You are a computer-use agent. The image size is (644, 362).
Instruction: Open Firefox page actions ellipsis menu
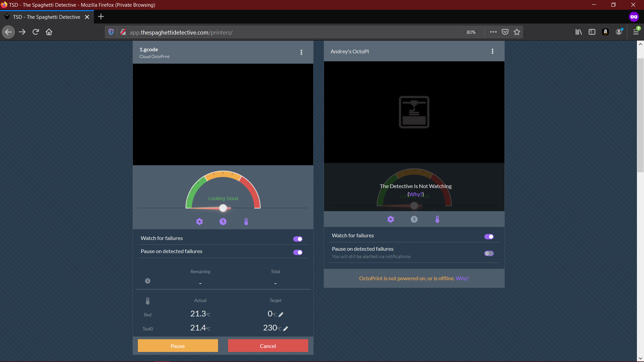point(493,32)
